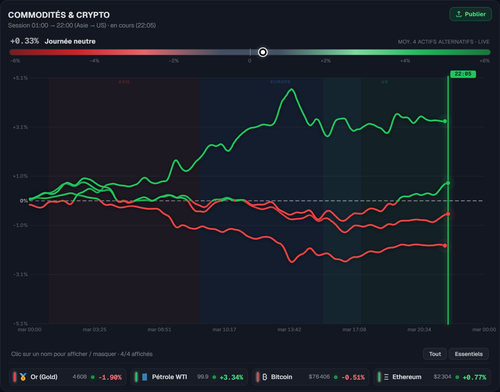Click the EUROPE session label
This screenshot has height=392, width=500.
[280, 82]
